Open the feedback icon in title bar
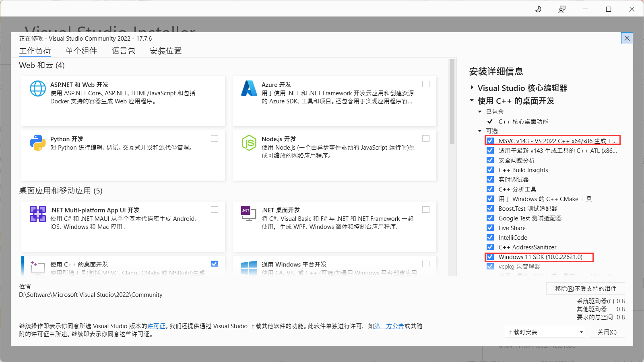The width and height of the screenshot is (644, 362). pos(562,9)
